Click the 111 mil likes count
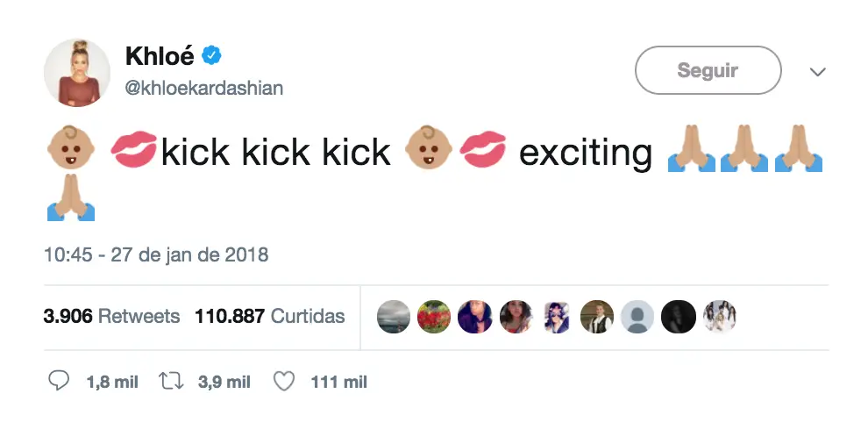 (338, 382)
